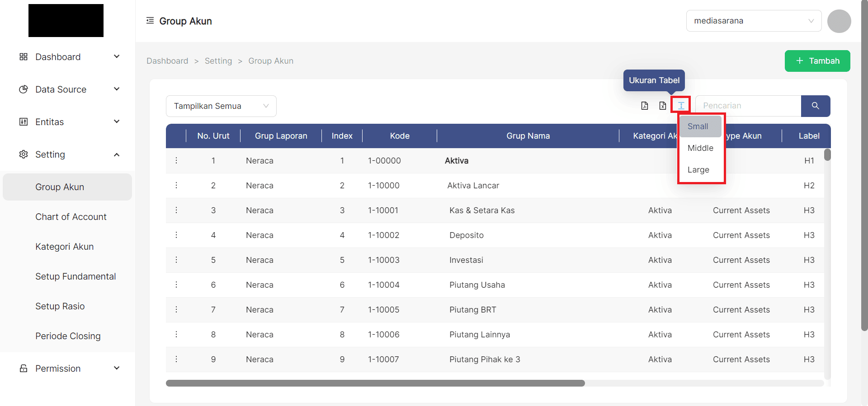The image size is (868, 406).
Task: Open three-dot menu for Piutang BRT row
Action: 176,310
